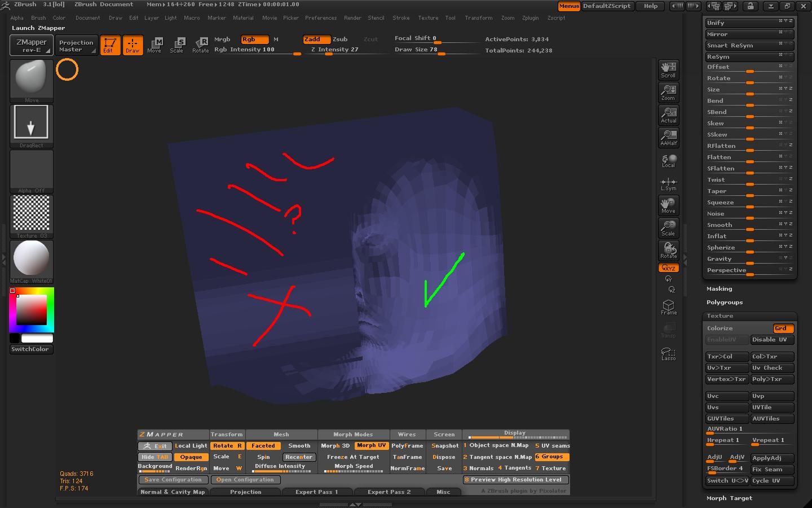Click the Unify deformation button

[749, 23]
